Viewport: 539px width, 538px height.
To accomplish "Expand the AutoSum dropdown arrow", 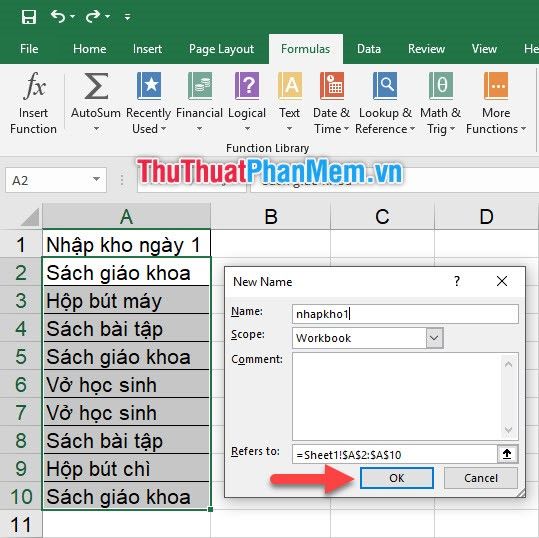I will 96,129.
